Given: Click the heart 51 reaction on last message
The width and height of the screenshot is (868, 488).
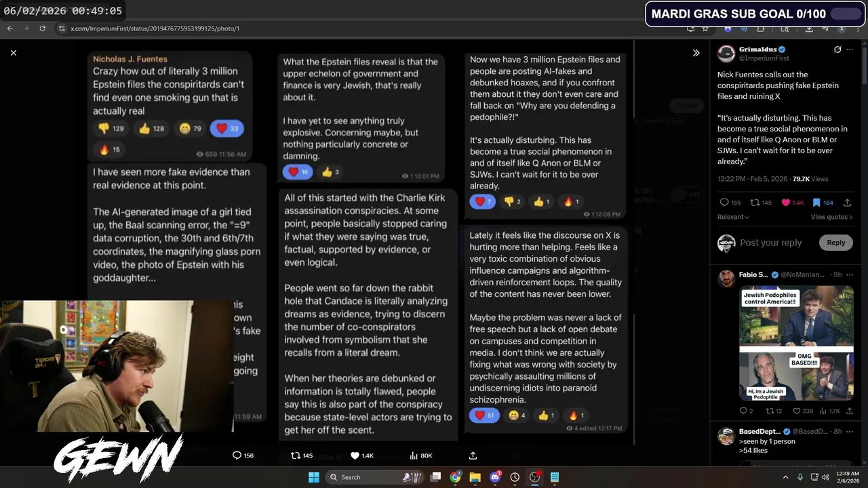Looking at the screenshot, I should [485, 415].
